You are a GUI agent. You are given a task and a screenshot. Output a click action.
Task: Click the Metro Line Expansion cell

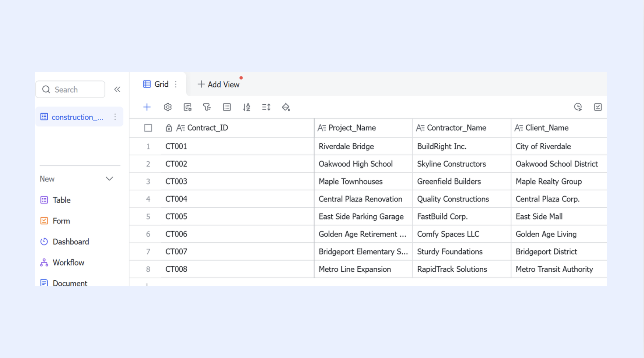pyautogui.click(x=363, y=269)
